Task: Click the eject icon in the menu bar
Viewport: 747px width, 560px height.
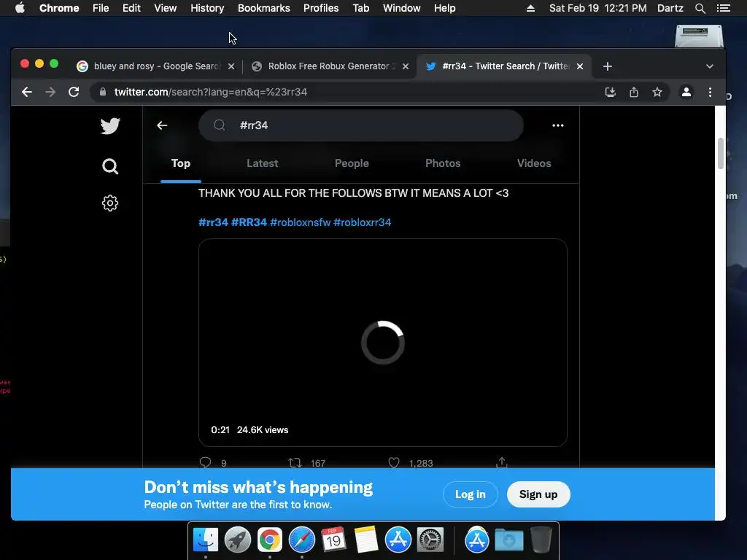Action: (x=530, y=8)
